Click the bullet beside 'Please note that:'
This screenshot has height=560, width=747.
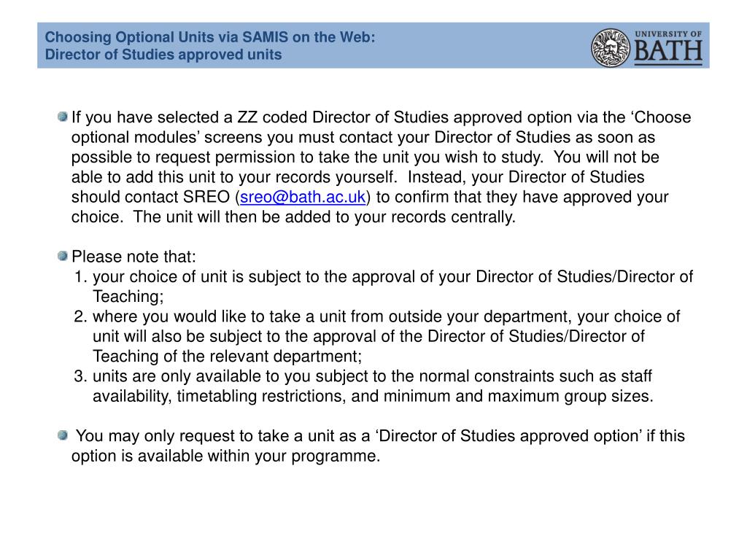tap(63, 256)
